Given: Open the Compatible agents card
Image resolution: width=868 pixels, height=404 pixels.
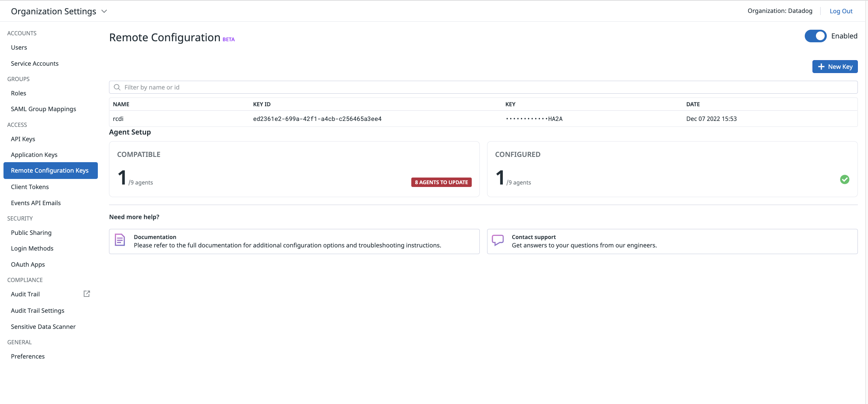Looking at the screenshot, I should [294, 169].
